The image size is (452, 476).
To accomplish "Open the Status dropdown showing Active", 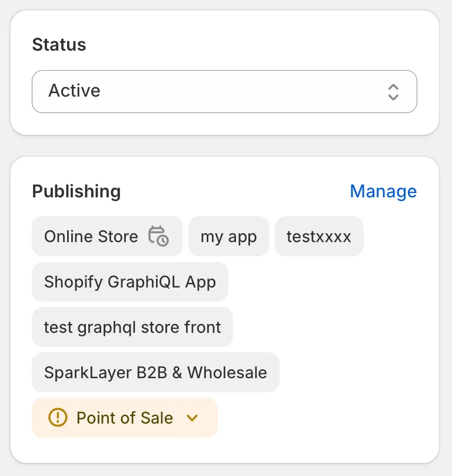I will pos(224,92).
